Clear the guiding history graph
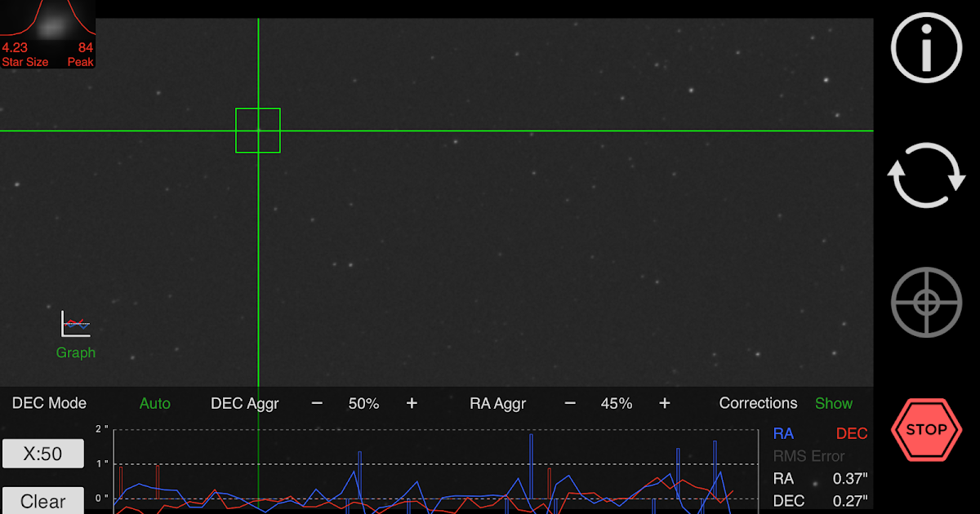The height and width of the screenshot is (514, 980). (42, 500)
